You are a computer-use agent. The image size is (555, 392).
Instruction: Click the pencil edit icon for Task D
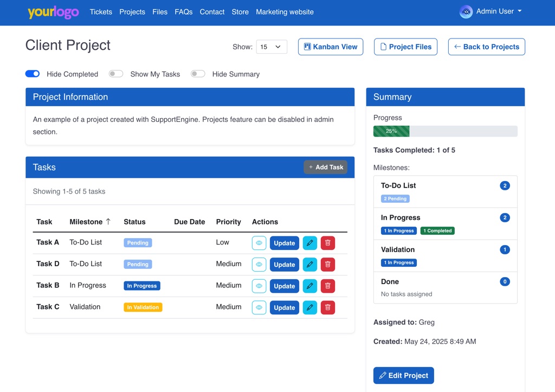[309, 265]
